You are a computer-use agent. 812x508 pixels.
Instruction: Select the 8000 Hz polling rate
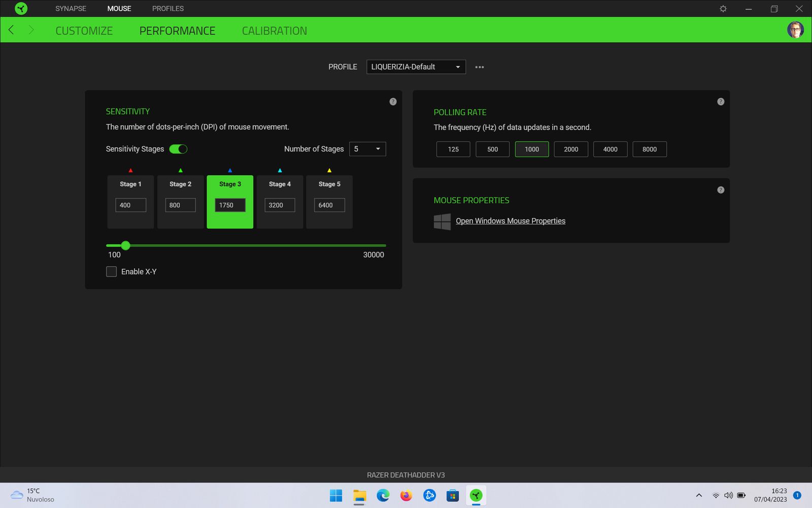point(649,149)
